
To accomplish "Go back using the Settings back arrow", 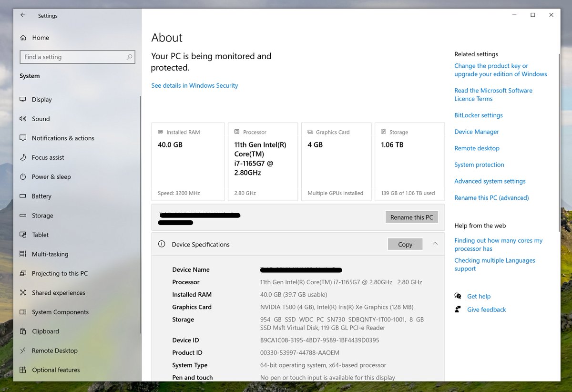I will (x=23, y=15).
